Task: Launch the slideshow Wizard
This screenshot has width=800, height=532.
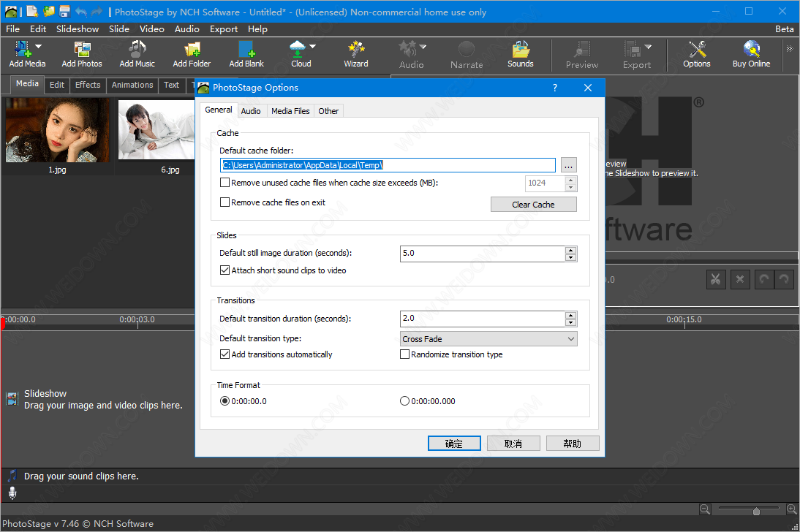Action: coord(356,49)
